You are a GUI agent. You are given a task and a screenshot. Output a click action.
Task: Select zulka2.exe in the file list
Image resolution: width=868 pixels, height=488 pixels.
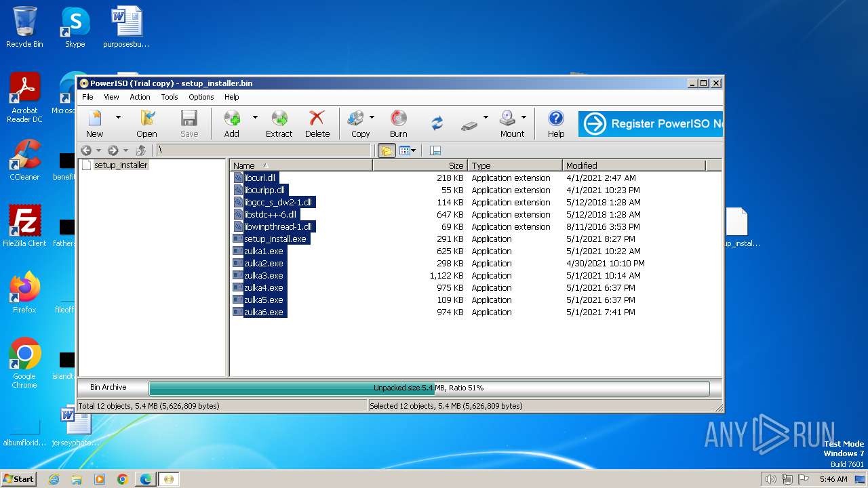(x=264, y=263)
